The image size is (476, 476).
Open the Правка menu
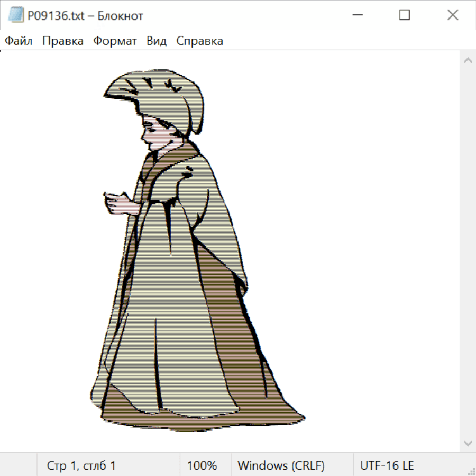[x=62, y=41]
